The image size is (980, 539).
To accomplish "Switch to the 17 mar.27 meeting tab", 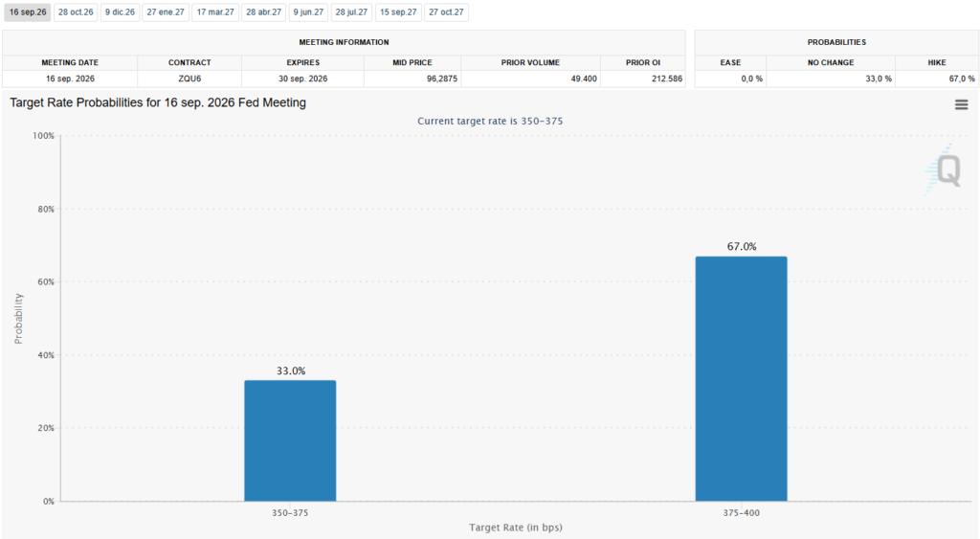I will click(215, 12).
